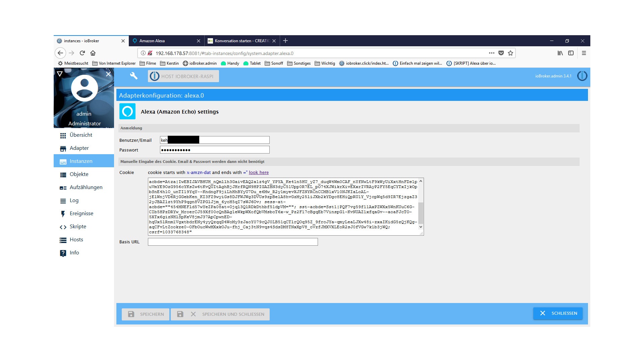
Task: Toggle the sidebar view icon
Action: click(571, 53)
